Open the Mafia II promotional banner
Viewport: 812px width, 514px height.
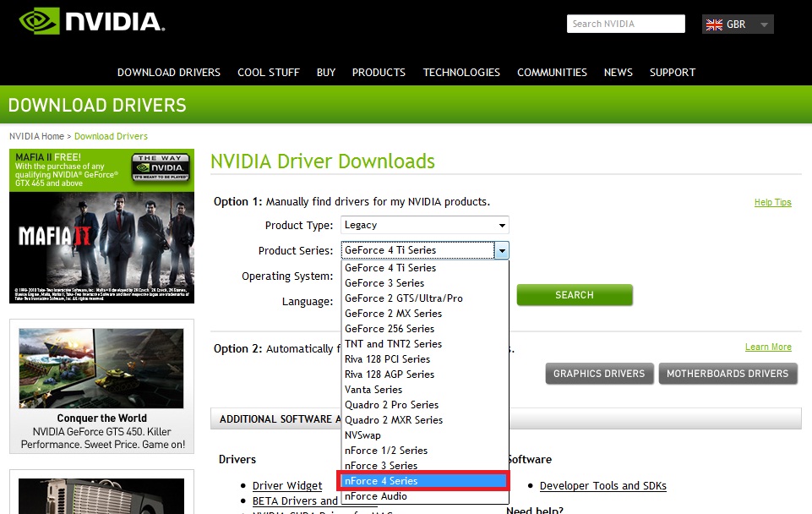[x=101, y=226]
